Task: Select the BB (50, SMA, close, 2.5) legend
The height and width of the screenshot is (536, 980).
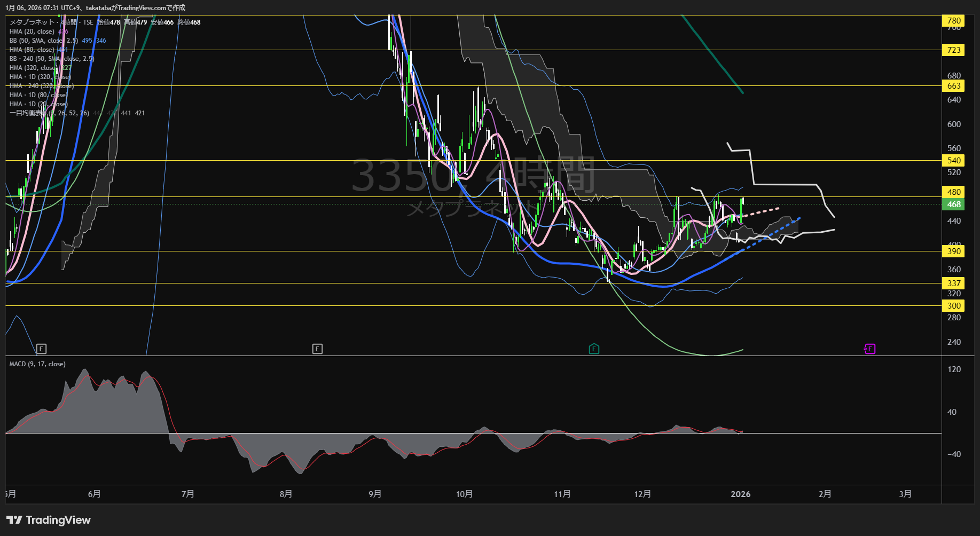Action: point(44,41)
